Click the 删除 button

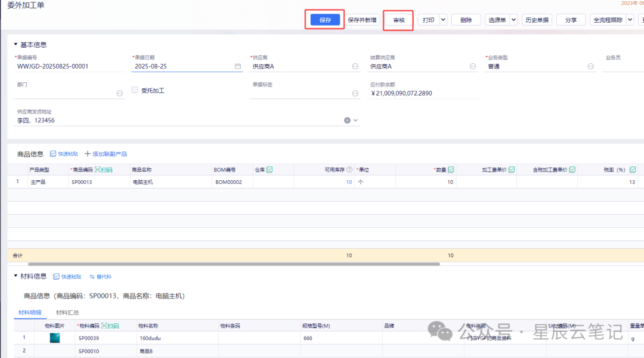click(x=466, y=20)
